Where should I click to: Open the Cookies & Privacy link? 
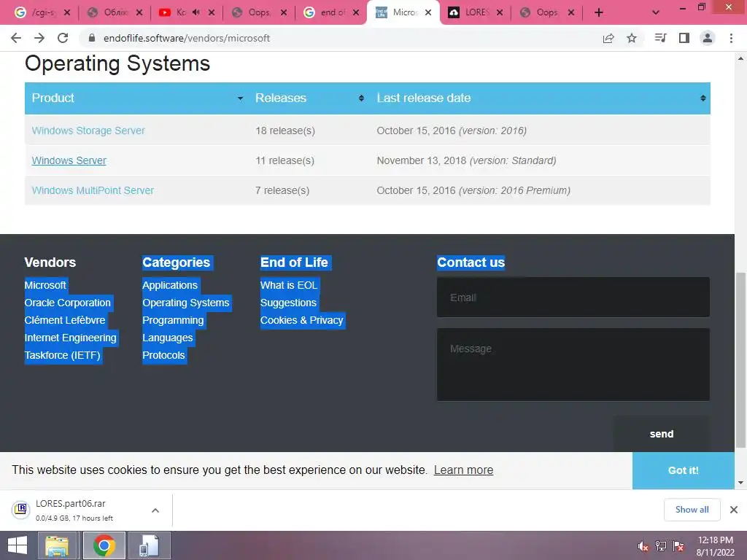coord(301,321)
